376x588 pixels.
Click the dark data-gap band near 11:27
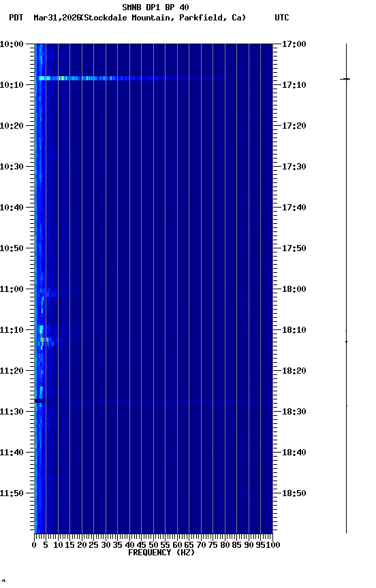[40, 402]
